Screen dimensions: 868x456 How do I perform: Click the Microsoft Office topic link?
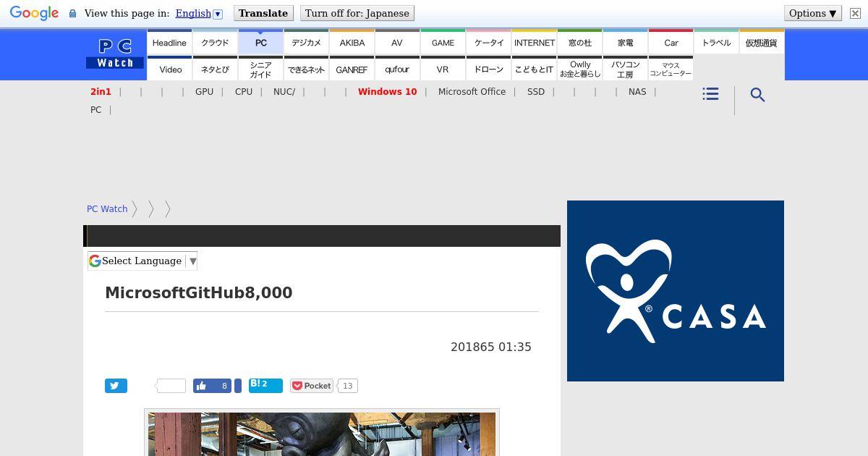coord(472,92)
